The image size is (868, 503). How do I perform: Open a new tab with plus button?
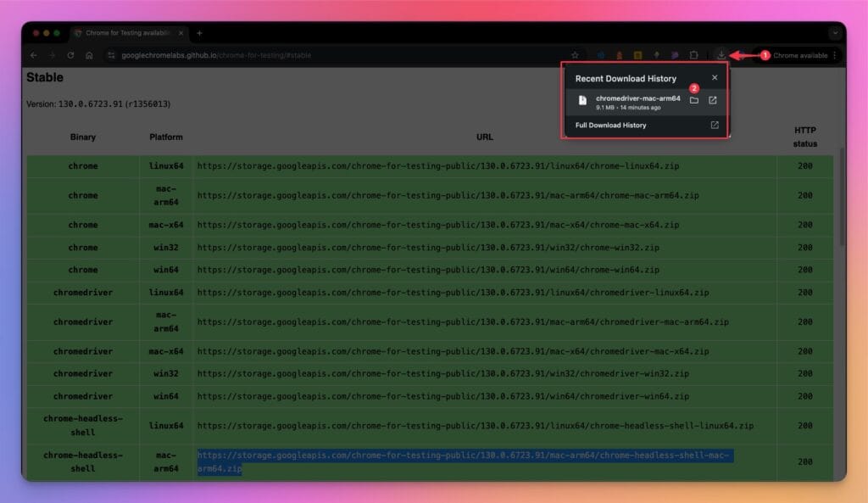(199, 33)
